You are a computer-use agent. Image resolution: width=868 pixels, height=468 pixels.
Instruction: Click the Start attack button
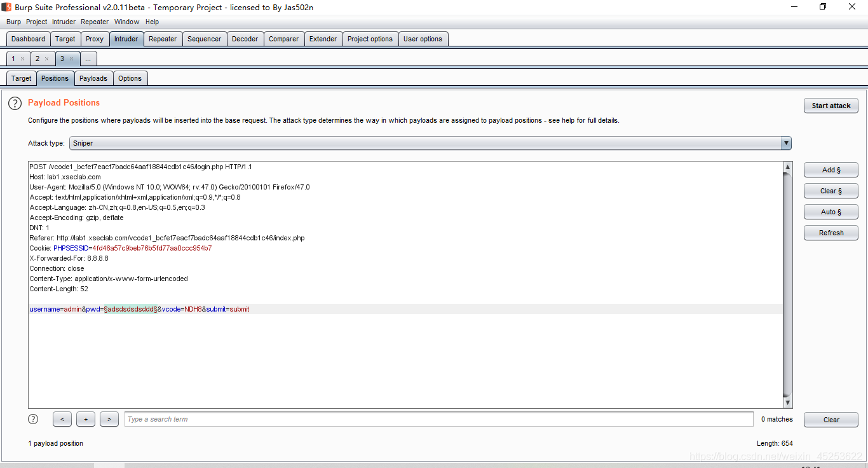(x=831, y=106)
